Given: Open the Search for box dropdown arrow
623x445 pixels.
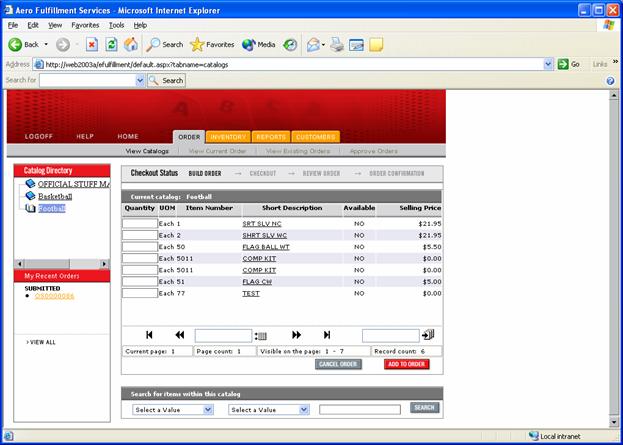Looking at the screenshot, I should [140, 81].
